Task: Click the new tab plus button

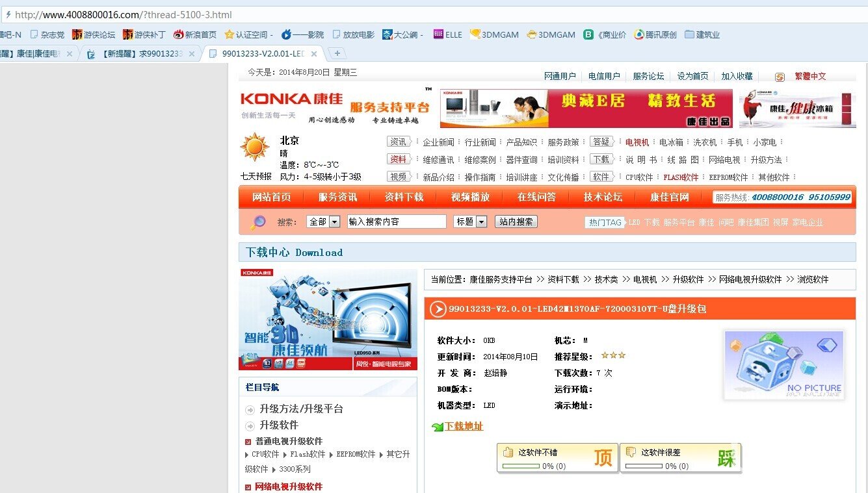Action: tap(337, 53)
